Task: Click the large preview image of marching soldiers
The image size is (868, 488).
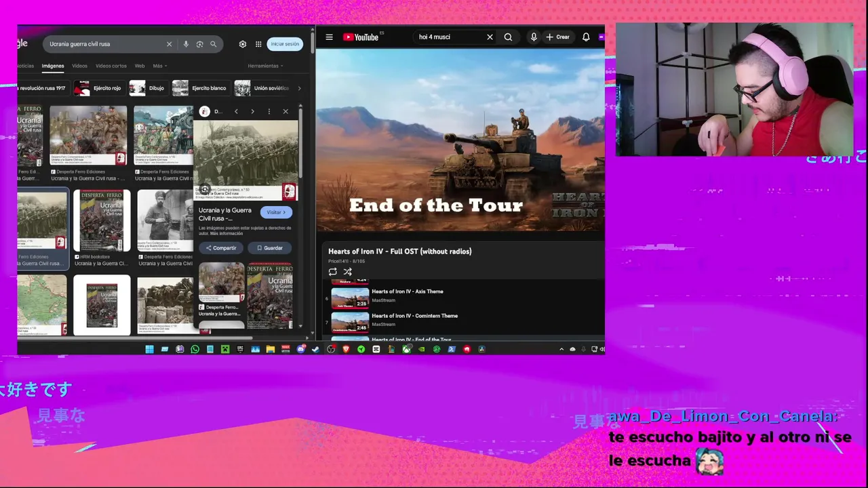Action: coord(245,161)
